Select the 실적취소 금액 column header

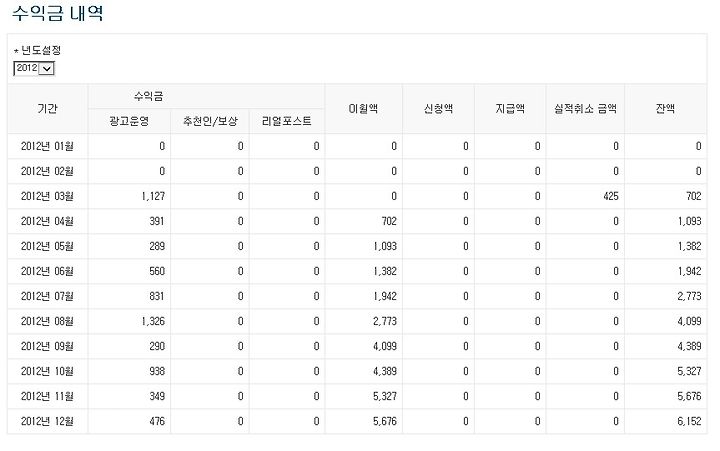585,109
